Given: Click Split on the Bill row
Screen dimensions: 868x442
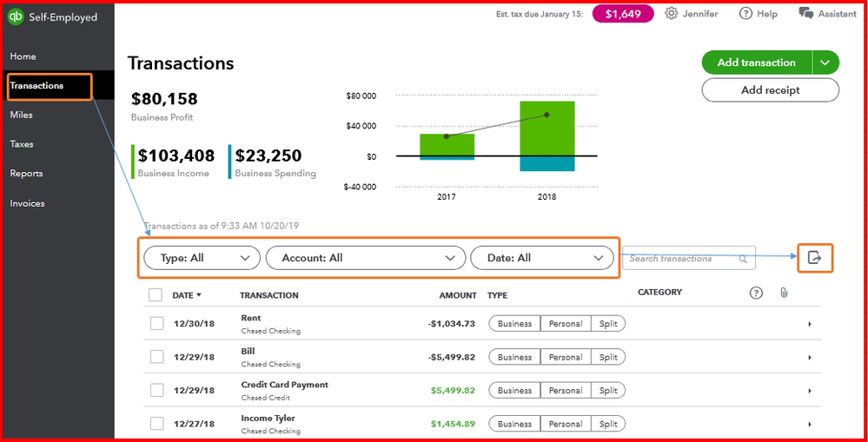Looking at the screenshot, I should click(608, 358).
